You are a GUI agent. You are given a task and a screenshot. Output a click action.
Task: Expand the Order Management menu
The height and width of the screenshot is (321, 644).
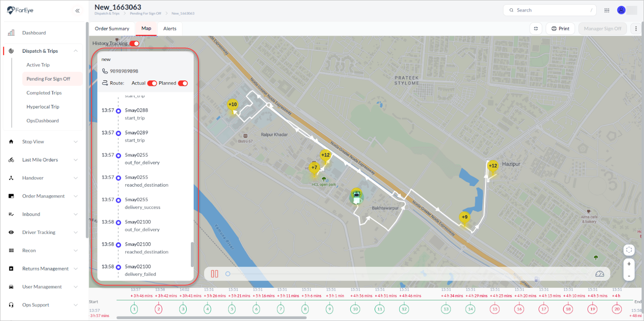click(76, 196)
